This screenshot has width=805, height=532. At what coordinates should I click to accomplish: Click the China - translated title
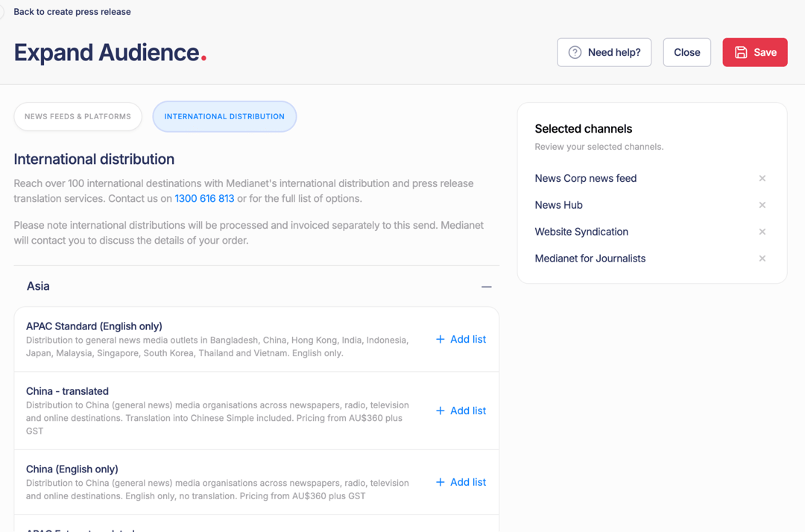coord(67,391)
